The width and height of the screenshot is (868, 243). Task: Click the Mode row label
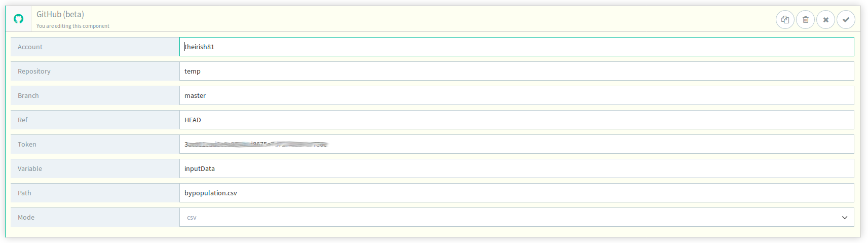26,217
